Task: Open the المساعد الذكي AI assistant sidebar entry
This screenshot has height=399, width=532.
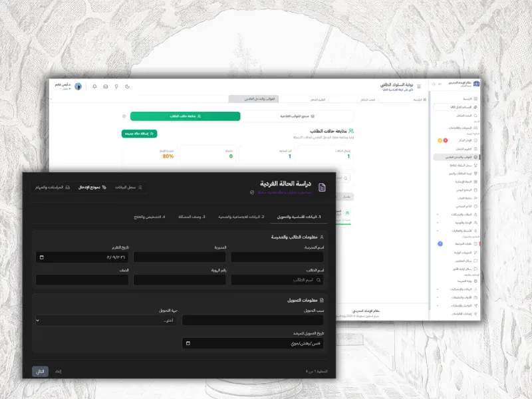Action: [x=456, y=107]
